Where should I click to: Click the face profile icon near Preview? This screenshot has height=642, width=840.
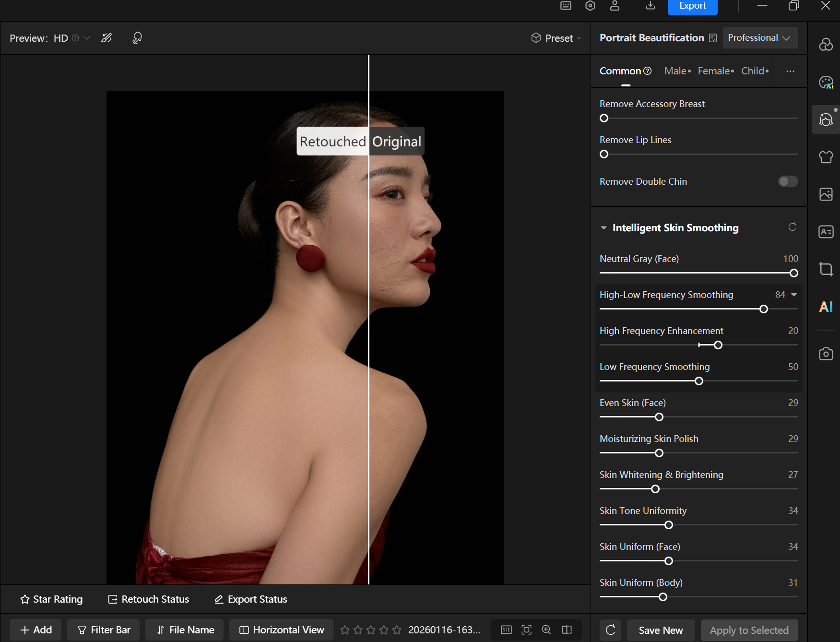(x=137, y=38)
